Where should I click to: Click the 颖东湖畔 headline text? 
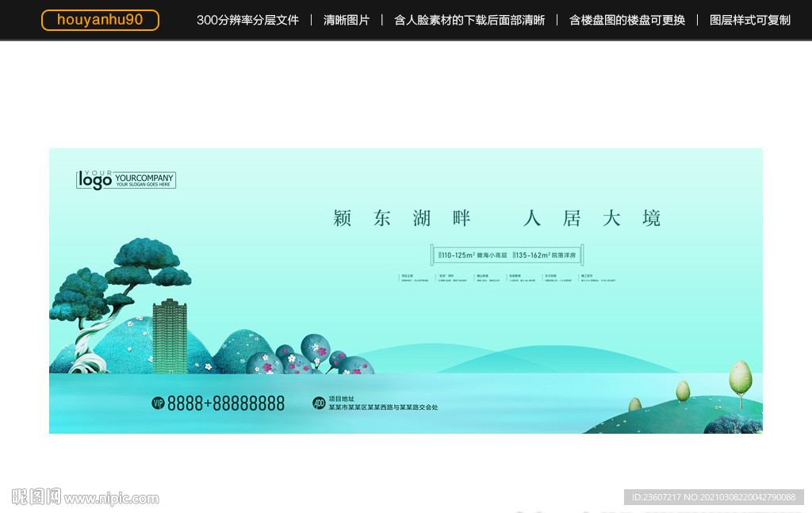click(x=402, y=217)
